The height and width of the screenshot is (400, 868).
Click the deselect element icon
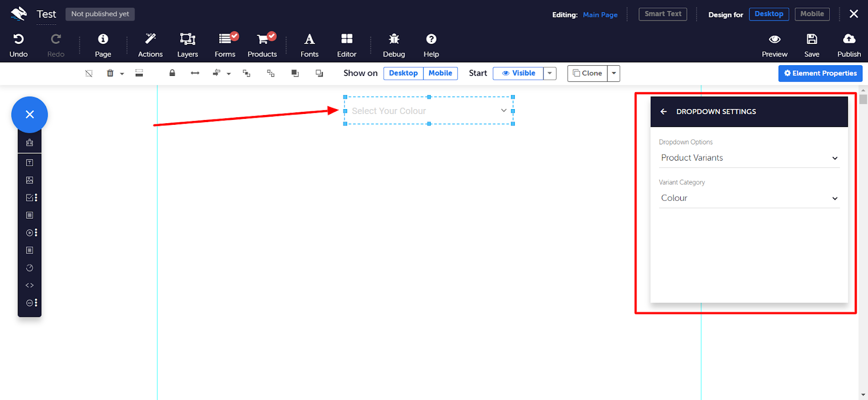pos(89,73)
